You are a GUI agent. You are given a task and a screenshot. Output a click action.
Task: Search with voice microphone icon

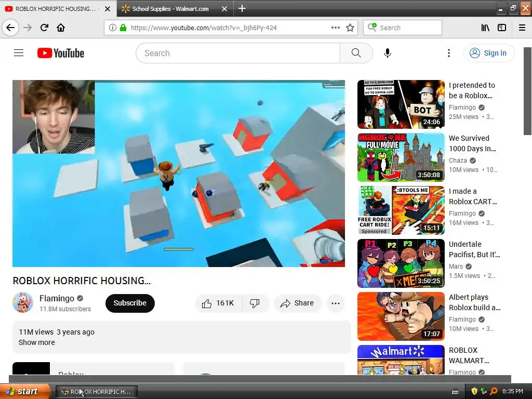(x=388, y=53)
